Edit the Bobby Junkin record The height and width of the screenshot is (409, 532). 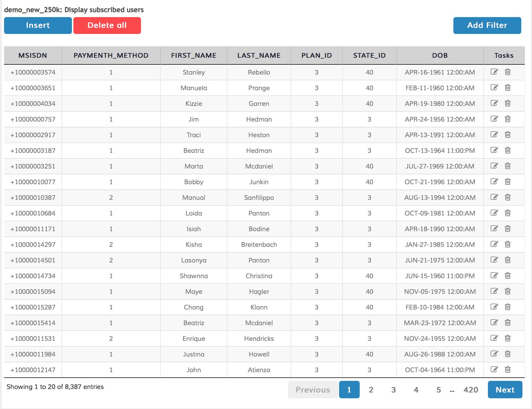click(494, 182)
